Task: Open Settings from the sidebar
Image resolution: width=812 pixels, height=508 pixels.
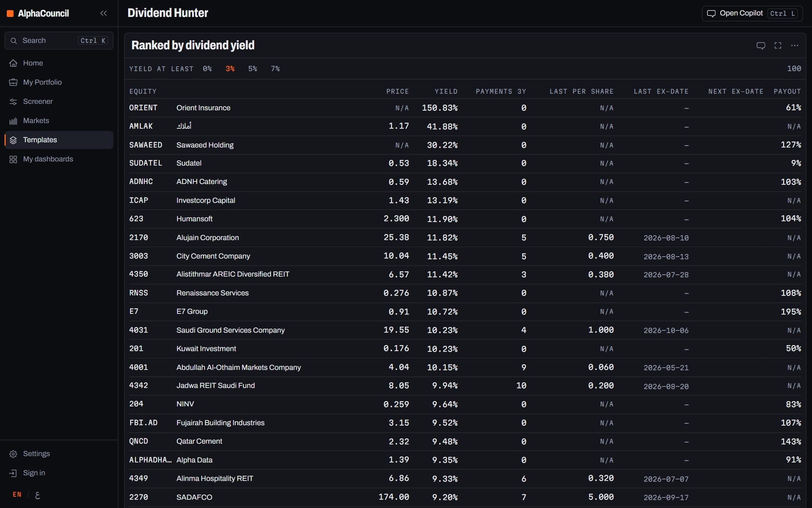Action: [59, 454]
